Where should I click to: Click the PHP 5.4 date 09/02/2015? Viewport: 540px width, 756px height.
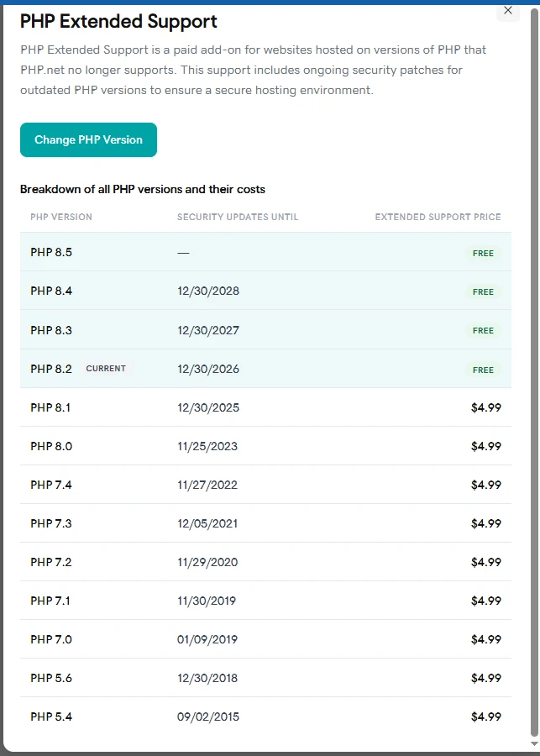coord(208,717)
